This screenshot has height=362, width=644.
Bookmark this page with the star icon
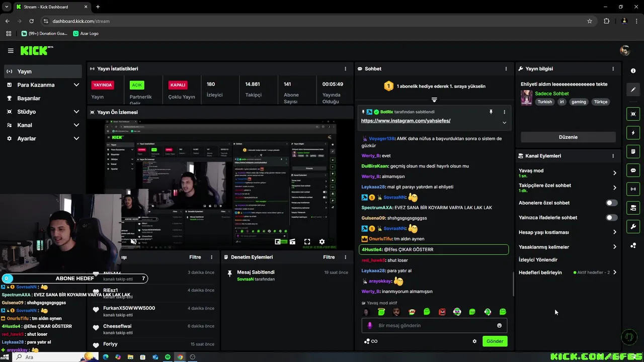(x=590, y=21)
